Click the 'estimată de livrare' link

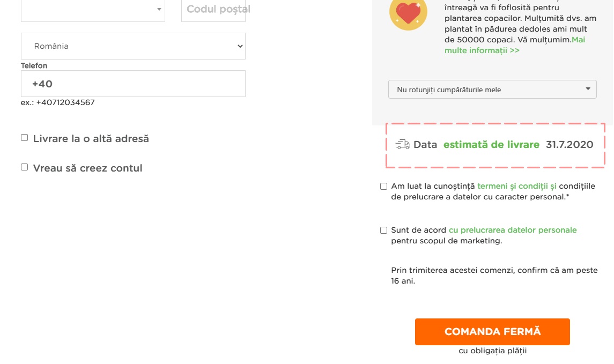tap(491, 145)
